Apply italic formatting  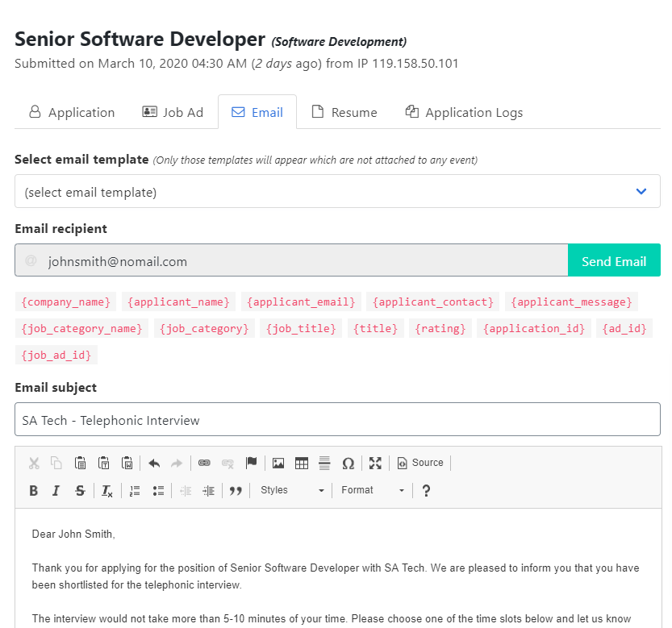[x=56, y=490]
